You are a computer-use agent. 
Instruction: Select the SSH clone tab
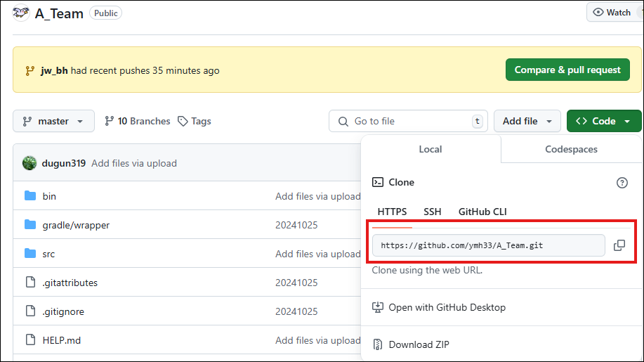tap(433, 212)
